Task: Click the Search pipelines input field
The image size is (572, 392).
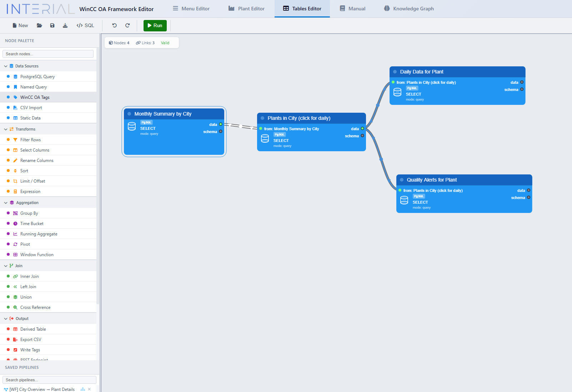Action: [x=49, y=380]
